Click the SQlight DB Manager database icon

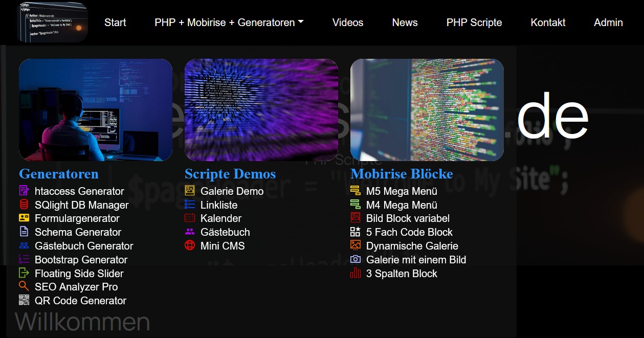click(x=24, y=205)
